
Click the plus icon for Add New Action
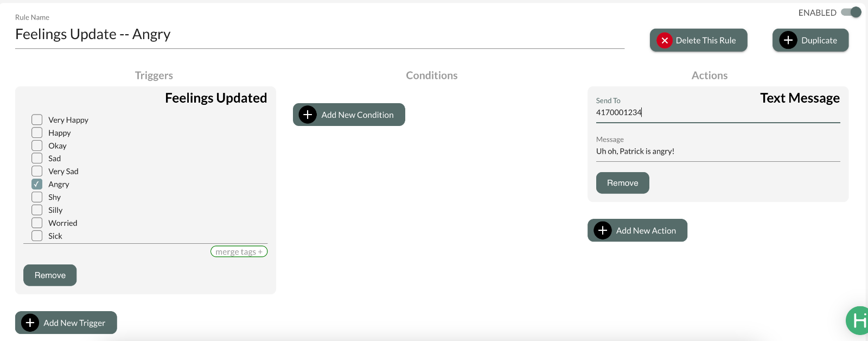point(602,230)
